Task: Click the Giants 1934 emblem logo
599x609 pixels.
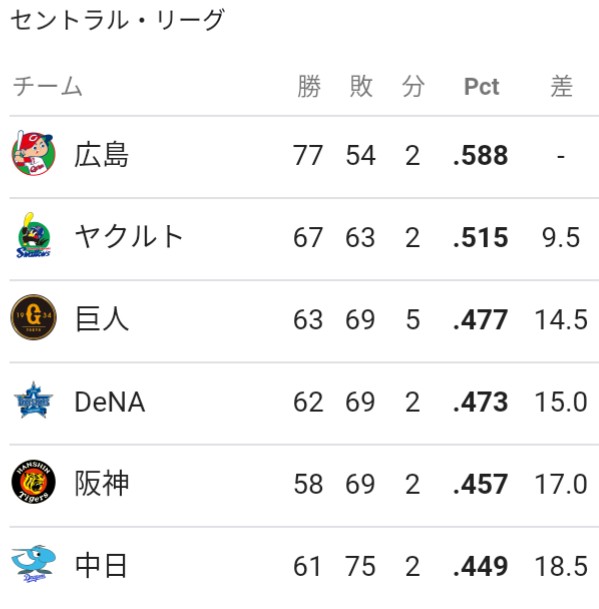Action: (x=33, y=317)
